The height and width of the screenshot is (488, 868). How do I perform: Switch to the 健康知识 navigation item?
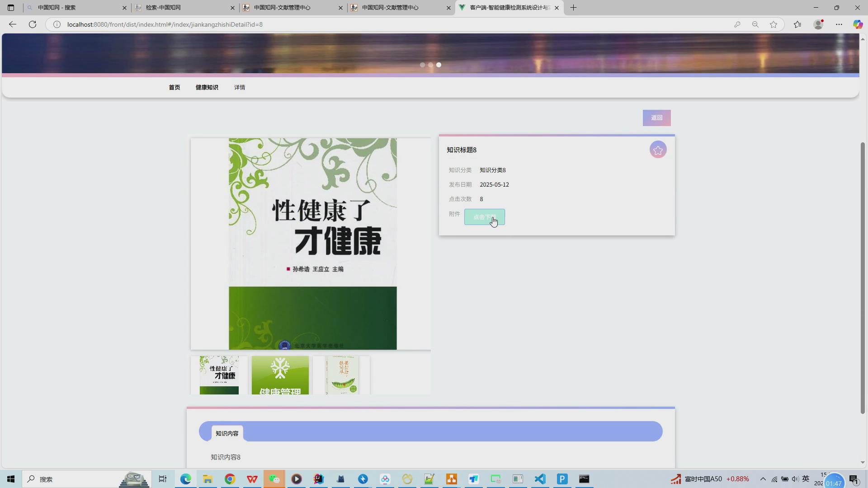point(207,87)
